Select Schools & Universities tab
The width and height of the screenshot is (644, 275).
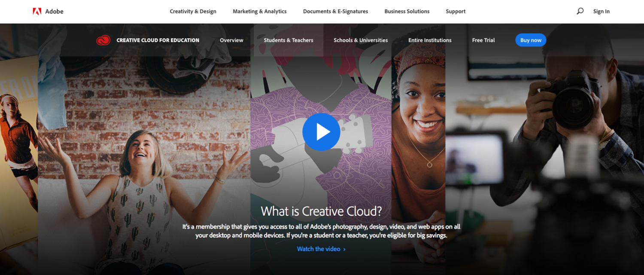[361, 40]
